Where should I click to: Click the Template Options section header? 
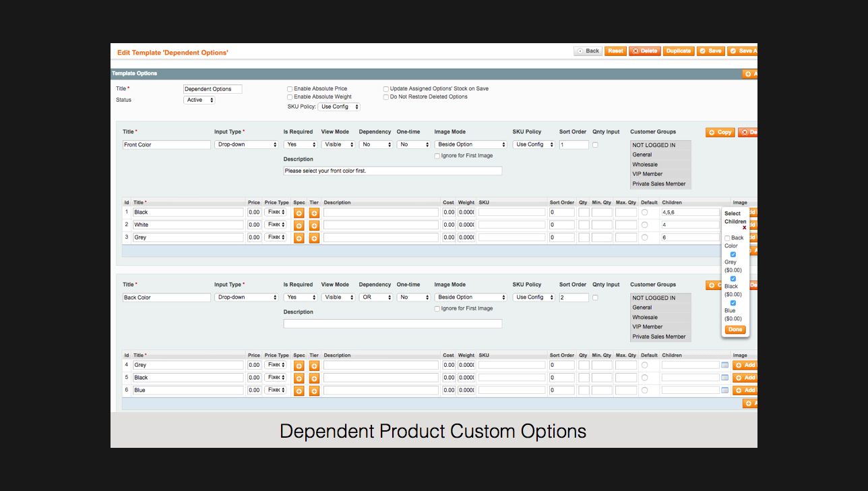(x=135, y=73)
